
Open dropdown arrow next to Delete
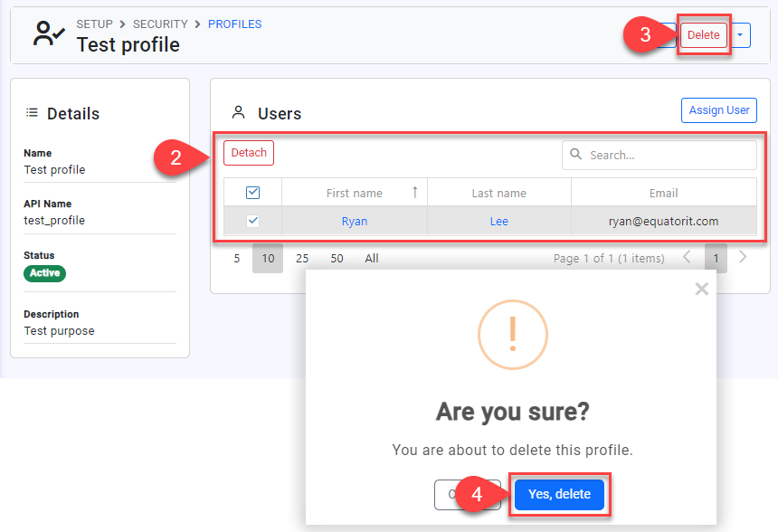(740, 35)
